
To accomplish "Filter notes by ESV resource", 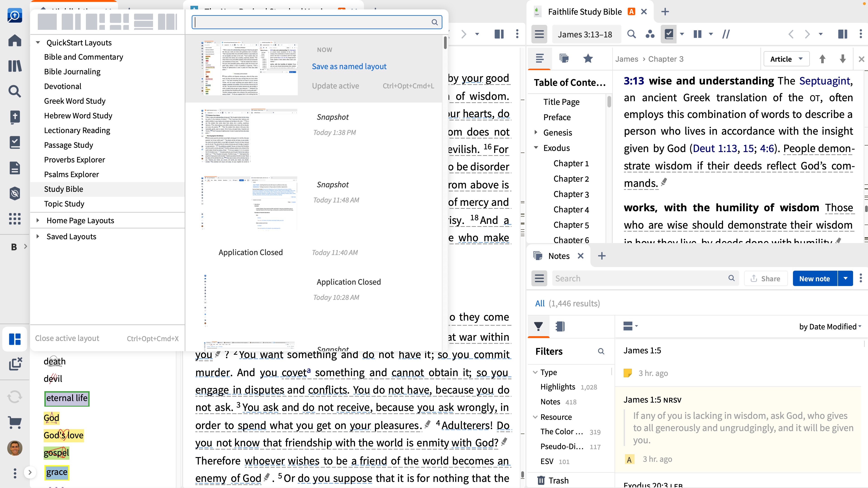I will (x=547, y=461).
